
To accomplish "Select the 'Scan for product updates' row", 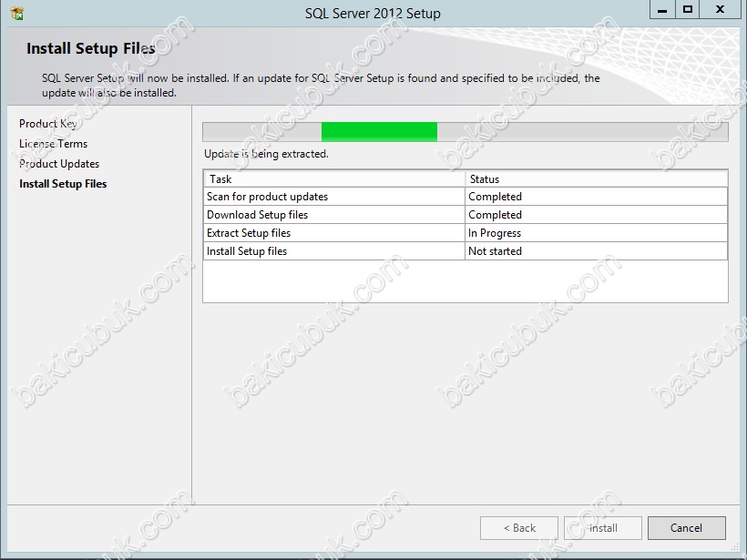I will coord(466,197).
